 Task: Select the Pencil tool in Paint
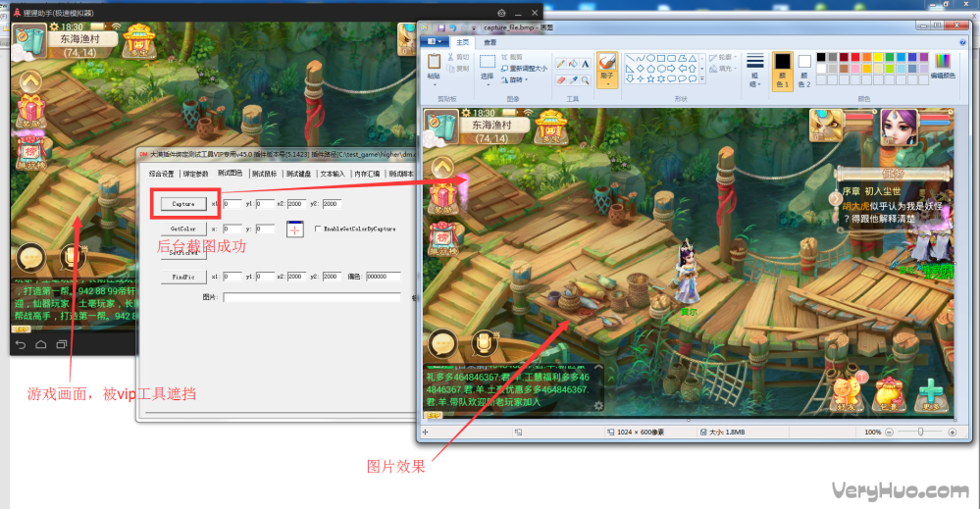click(x=560, y=64)
